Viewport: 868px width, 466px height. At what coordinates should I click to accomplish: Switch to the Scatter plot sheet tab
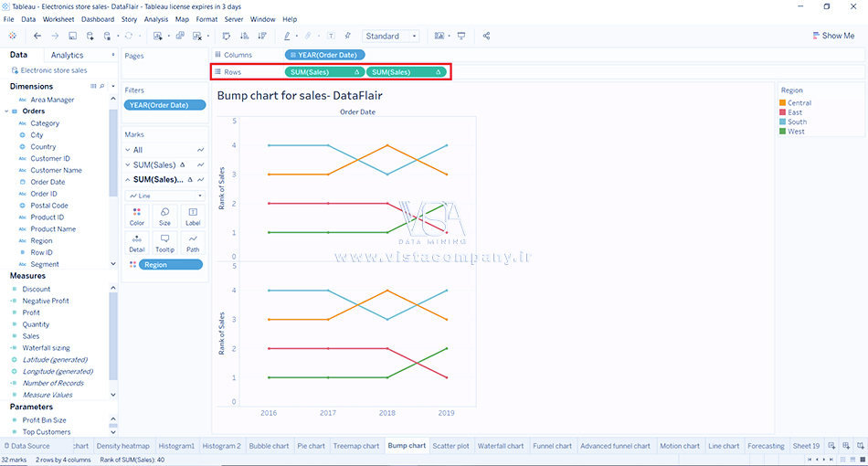point(451,446)
